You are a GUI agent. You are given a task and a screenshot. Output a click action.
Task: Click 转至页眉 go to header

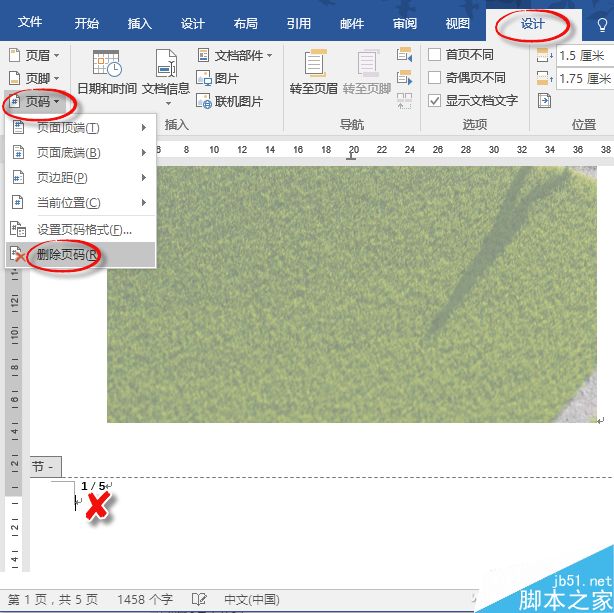[x=314, y=72]
